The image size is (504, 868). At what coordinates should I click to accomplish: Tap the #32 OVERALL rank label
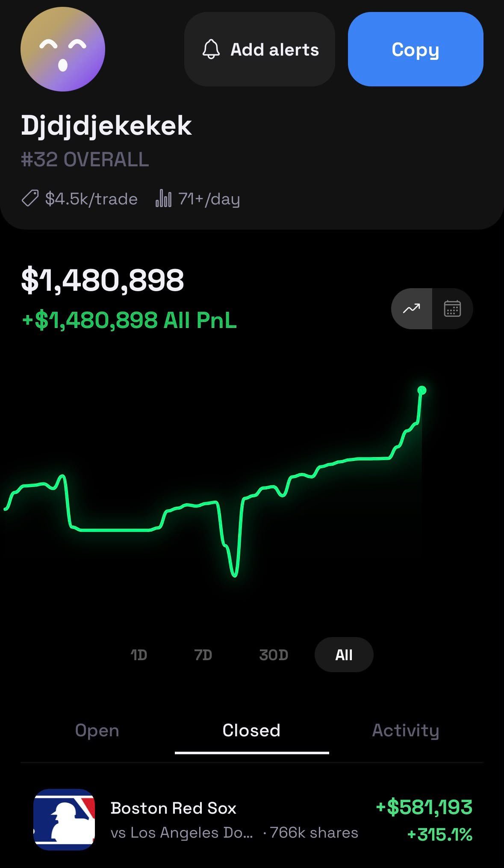[85, 159]
